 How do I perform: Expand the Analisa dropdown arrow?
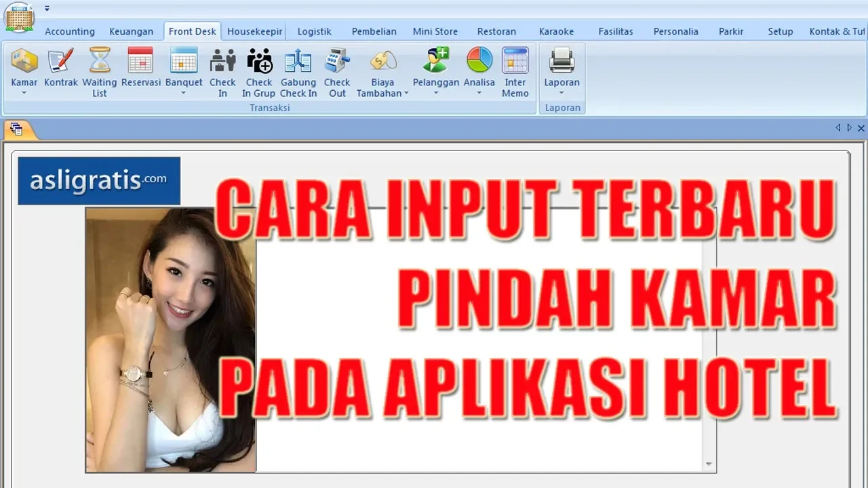coord(479,94)
